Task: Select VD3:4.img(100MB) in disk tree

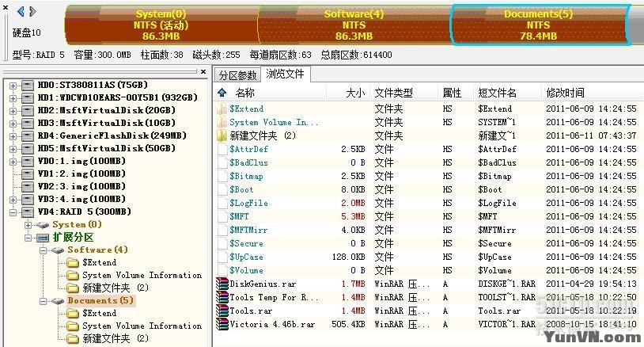Action: click(81, 200)
